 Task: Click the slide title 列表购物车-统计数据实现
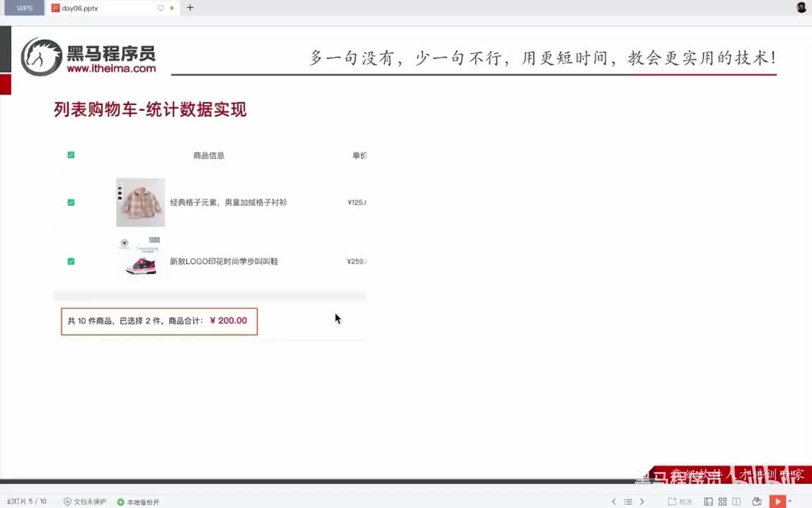tap(150, 110)
